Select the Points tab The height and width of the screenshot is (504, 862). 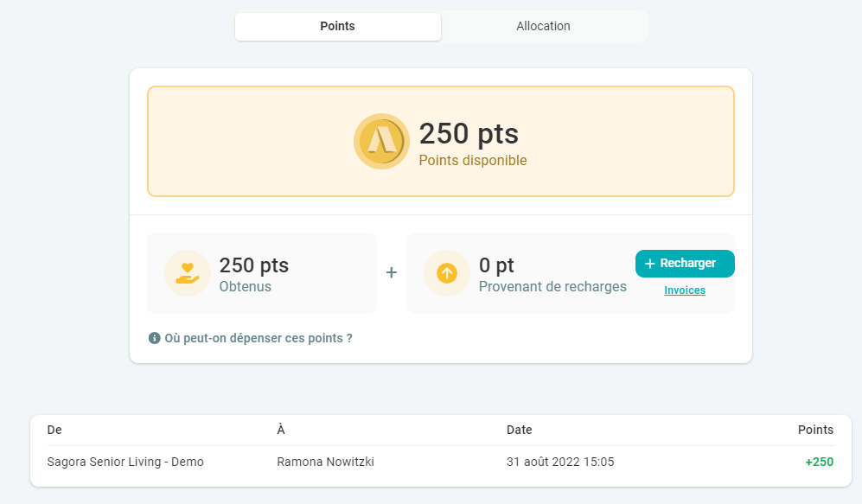(x=337, y=26)
